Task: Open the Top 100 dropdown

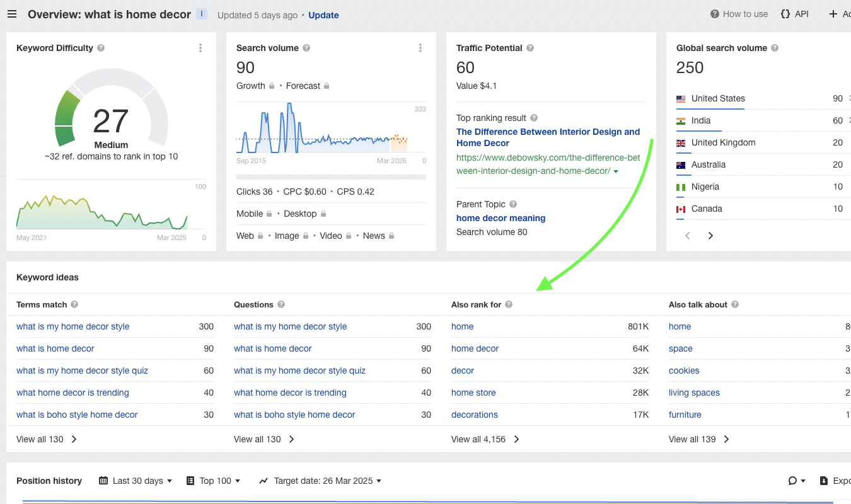Action: [214, 481]
